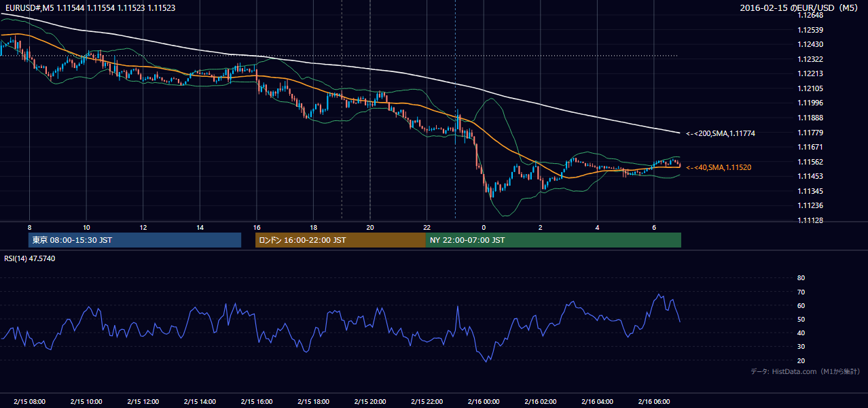Click the 2/15 10:00 time label
Screen dimensions: 868x408
pos(86,401)
